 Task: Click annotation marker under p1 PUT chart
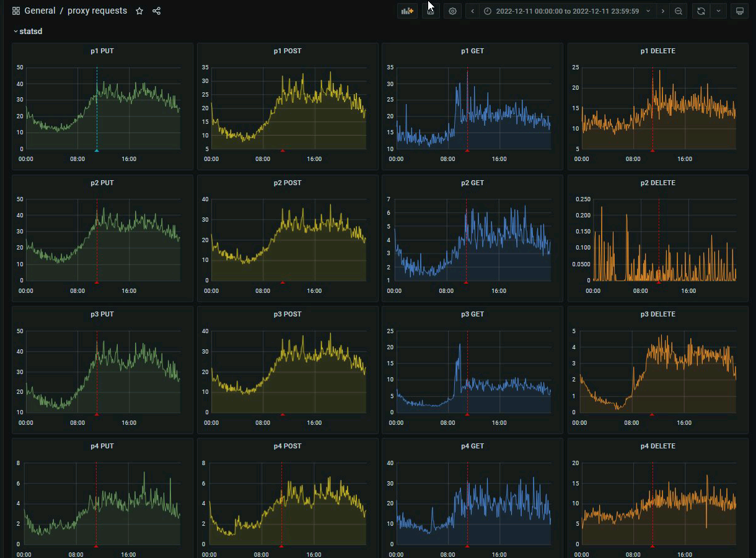(97, 150)
